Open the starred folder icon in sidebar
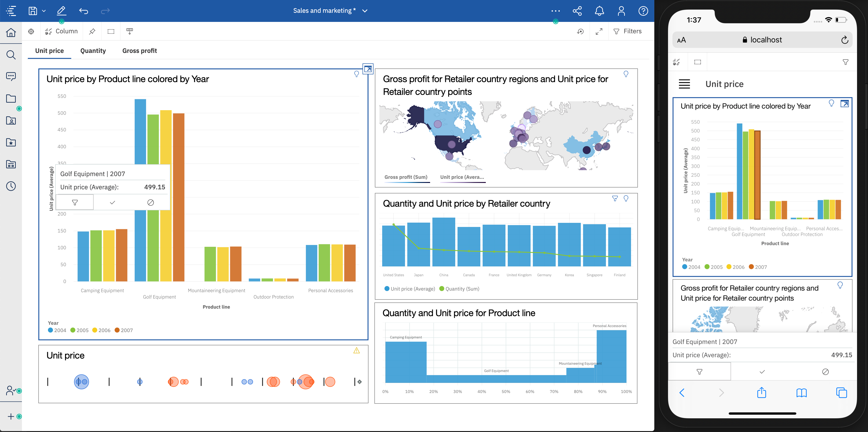The width and height of the screenshot is (868, 432). tap(11, 142)
